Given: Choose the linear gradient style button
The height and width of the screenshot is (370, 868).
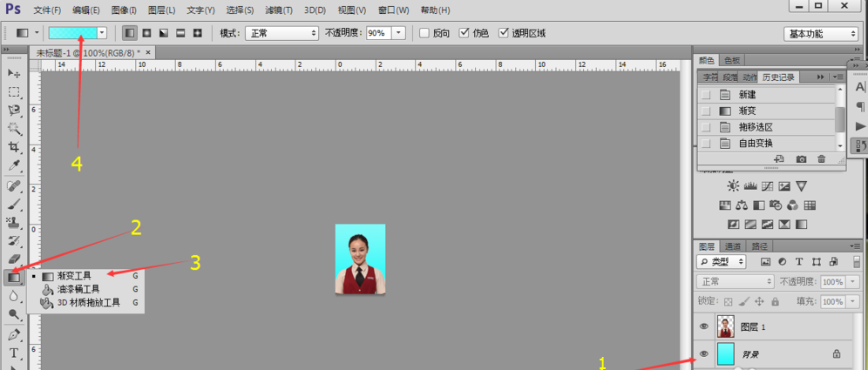Looking at the screenshot, I should point(130,33).
